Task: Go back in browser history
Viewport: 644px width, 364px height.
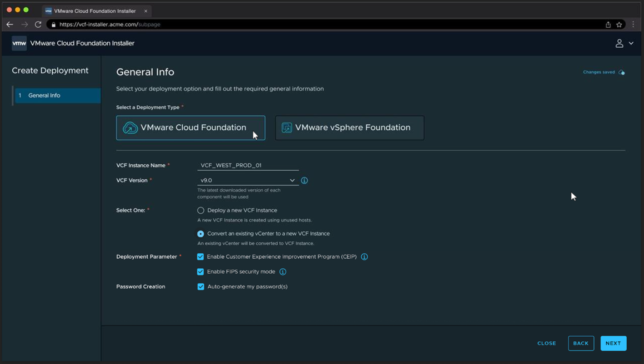Action: point(10,25)
